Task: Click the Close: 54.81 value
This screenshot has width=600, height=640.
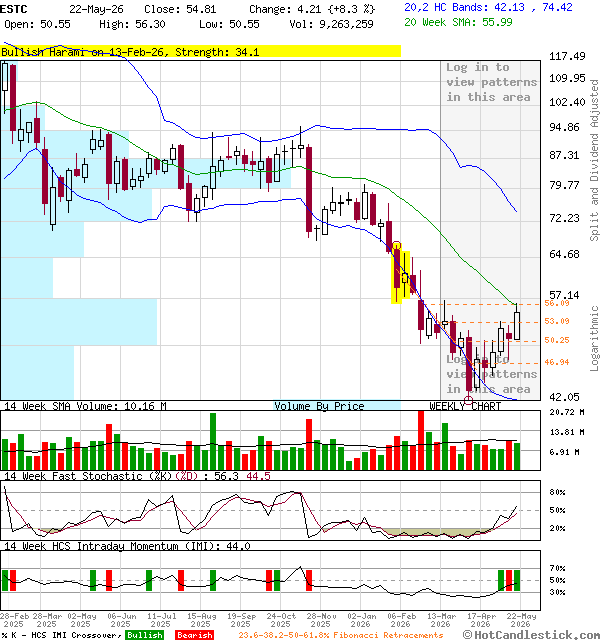Action: pos(180,9)
